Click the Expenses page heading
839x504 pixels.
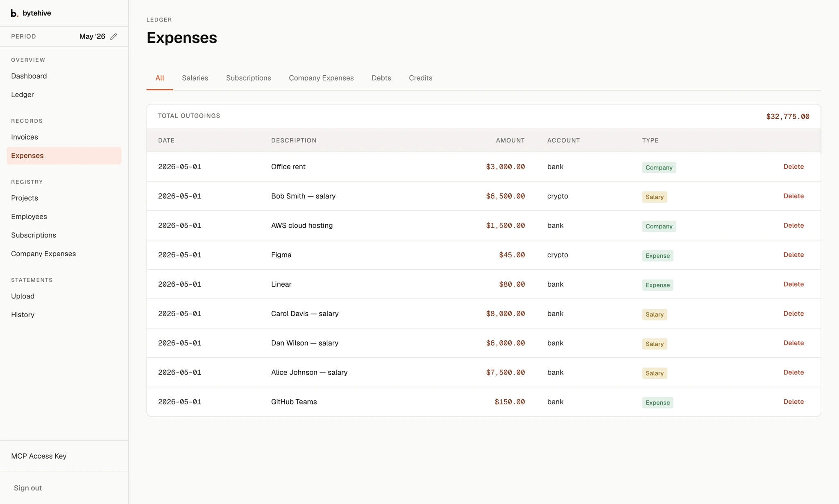(182, 38)
